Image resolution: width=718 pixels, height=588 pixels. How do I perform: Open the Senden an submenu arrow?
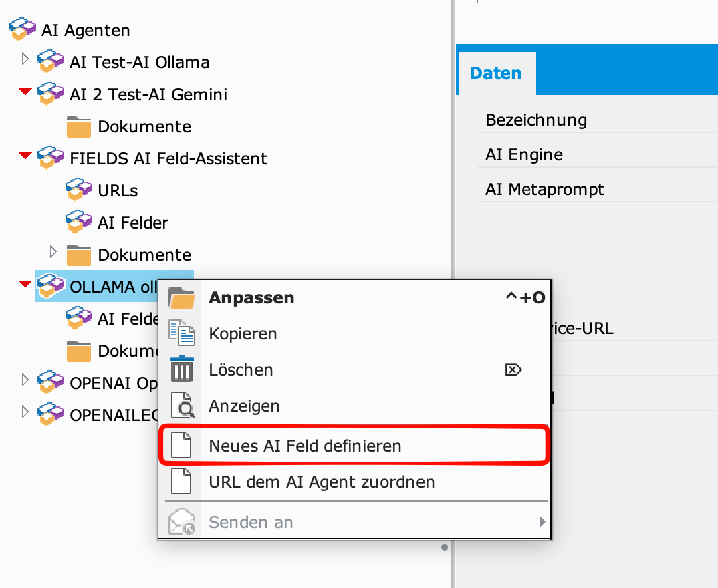point(542,522)
